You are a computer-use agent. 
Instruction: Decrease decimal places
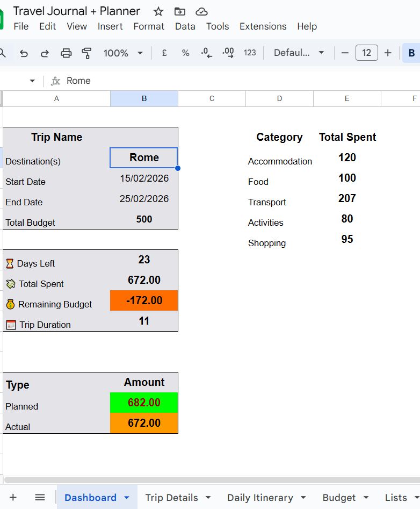click(207, 53)
